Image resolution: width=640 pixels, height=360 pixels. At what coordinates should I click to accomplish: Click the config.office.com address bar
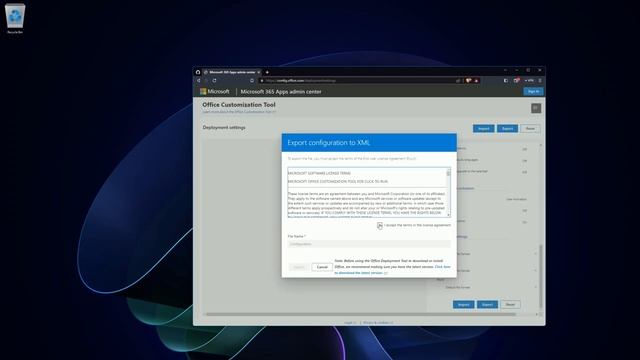point(359,80)
